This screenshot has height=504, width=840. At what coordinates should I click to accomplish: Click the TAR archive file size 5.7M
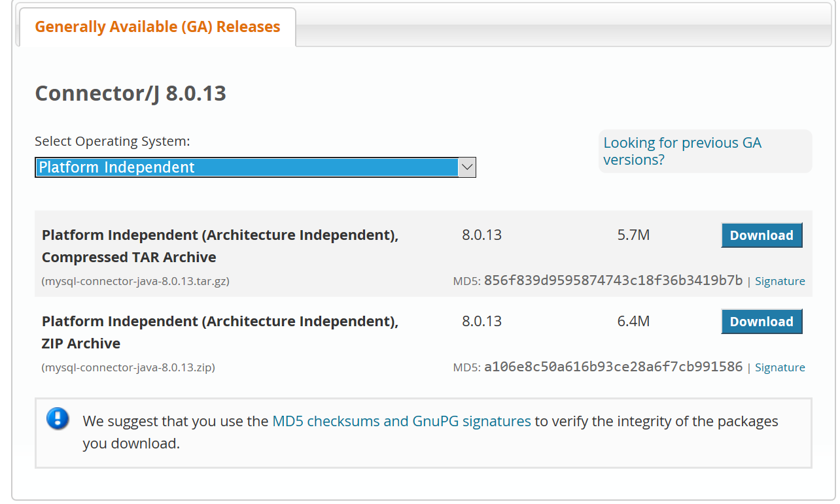tap(632, 235)
